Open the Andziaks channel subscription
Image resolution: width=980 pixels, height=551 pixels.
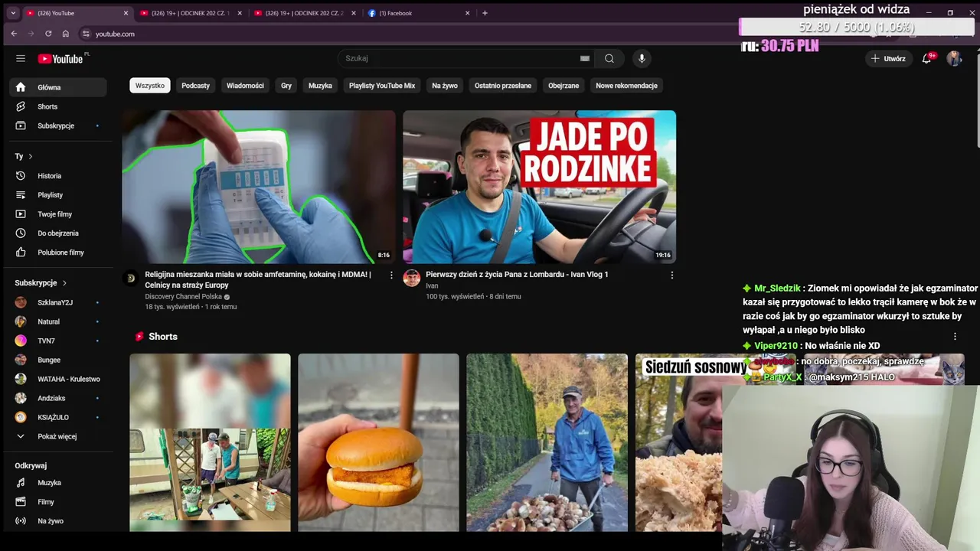tap(58, 398)
